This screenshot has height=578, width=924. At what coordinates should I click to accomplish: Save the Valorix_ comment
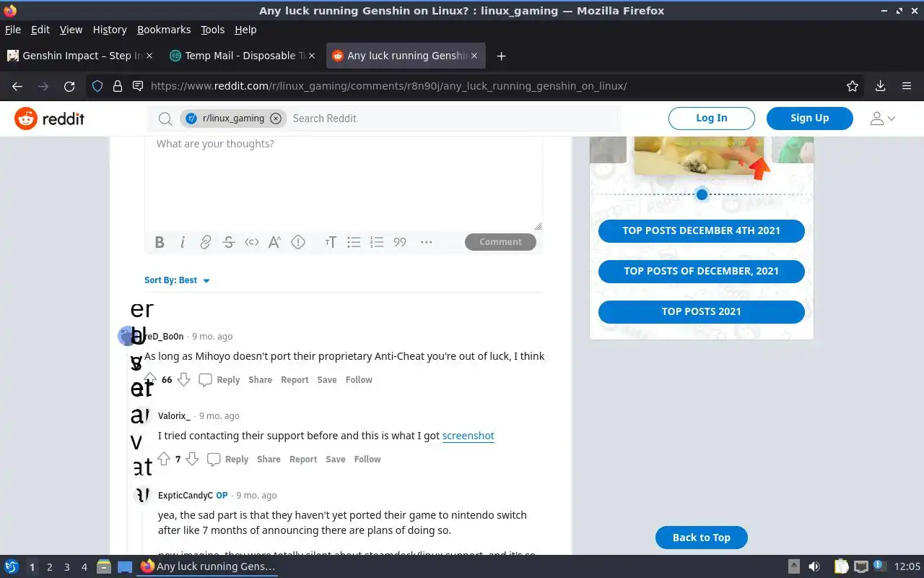tap(336, 459)
